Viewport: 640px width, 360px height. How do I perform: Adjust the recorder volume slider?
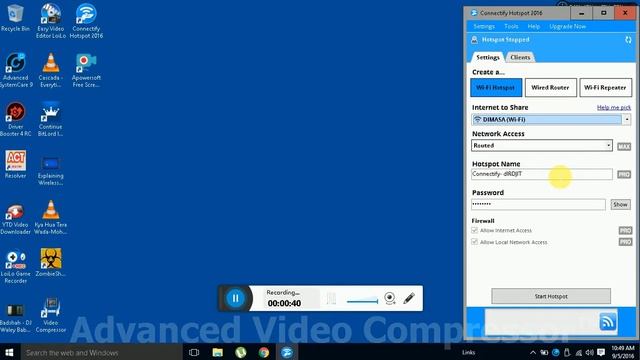[362, 301]
